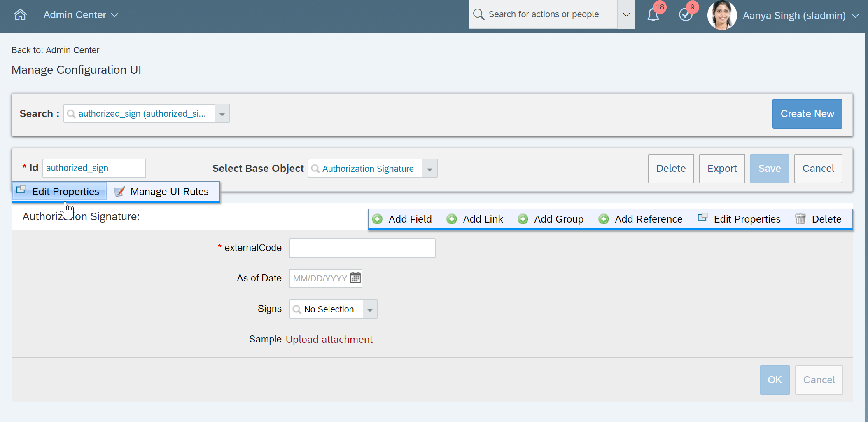Click Delete in Authorization Signature toolbar

click(x=818, y=219)
